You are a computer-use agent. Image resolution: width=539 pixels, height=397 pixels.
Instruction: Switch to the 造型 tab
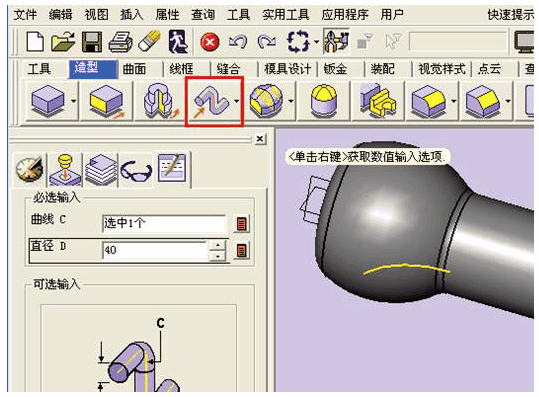point(93,68)
